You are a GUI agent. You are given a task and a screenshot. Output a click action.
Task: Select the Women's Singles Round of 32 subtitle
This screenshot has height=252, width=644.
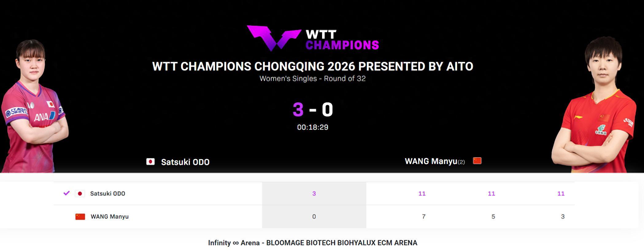313,78
